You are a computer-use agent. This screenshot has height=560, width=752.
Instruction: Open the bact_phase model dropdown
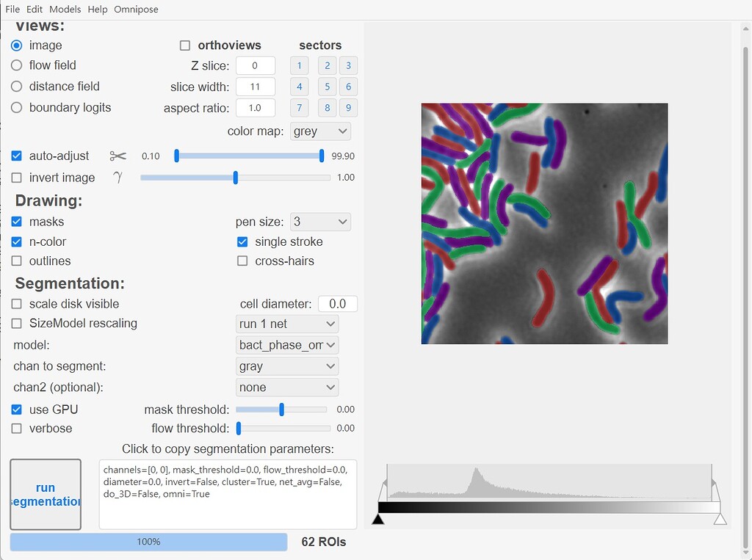[x=286, y=344]
